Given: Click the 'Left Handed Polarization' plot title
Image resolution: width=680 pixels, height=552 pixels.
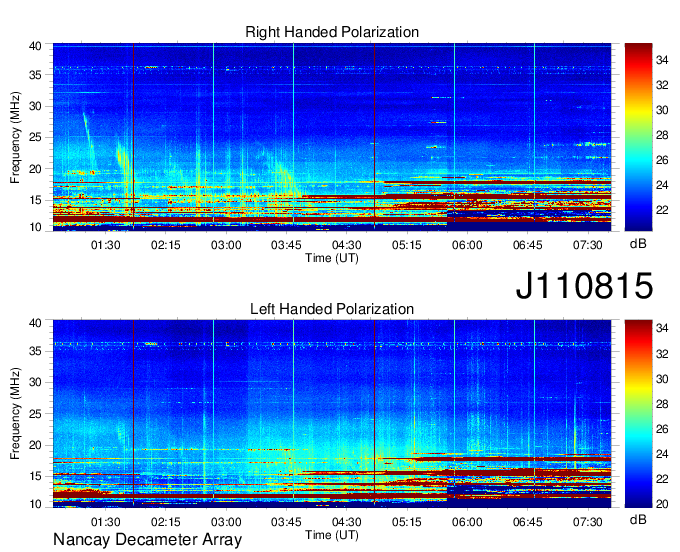Looking at the screenshot, I should [332, 309].
